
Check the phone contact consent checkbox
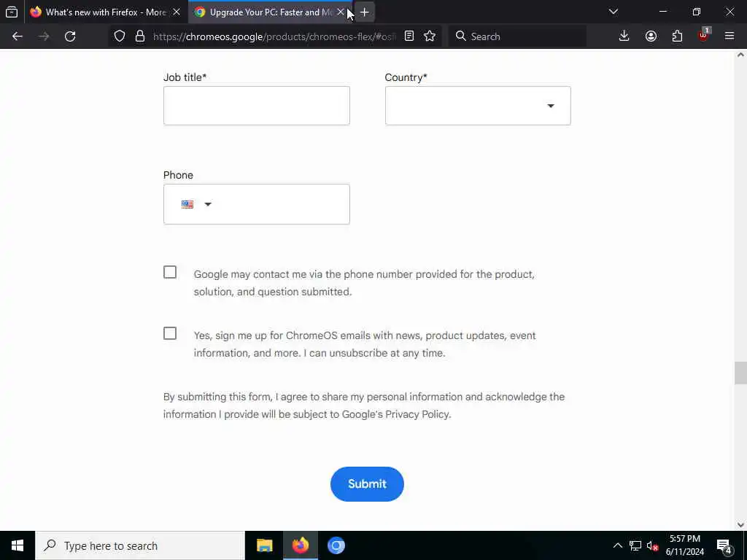169,273
